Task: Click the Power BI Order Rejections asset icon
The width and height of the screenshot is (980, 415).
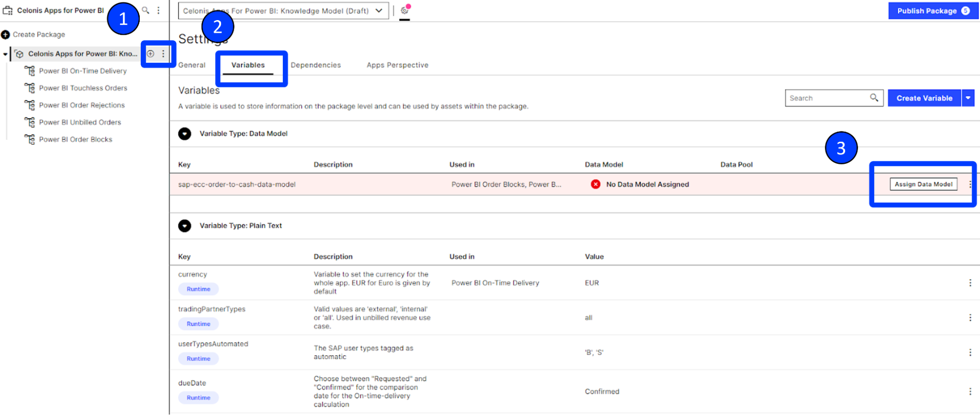Action: coord(30,105)
